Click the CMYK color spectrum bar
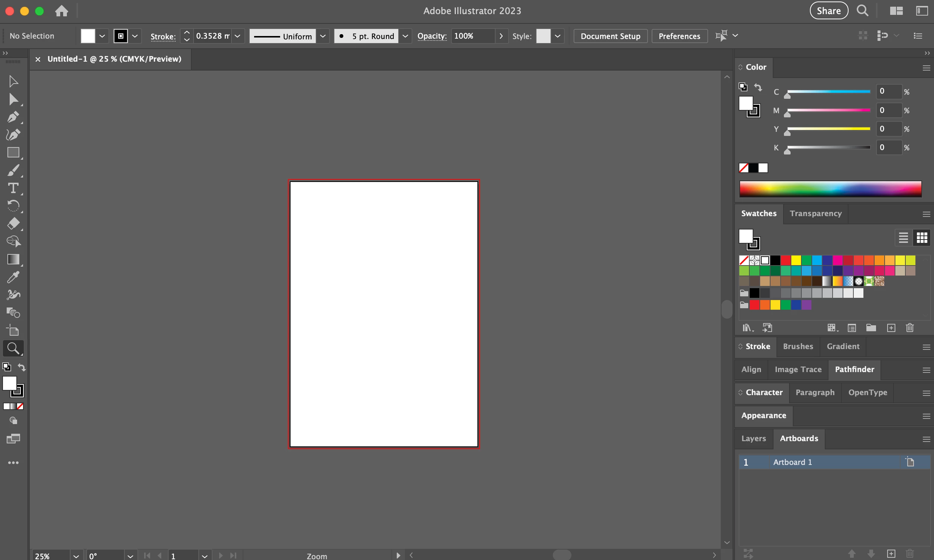934x560 pixels. coord(830,189)
